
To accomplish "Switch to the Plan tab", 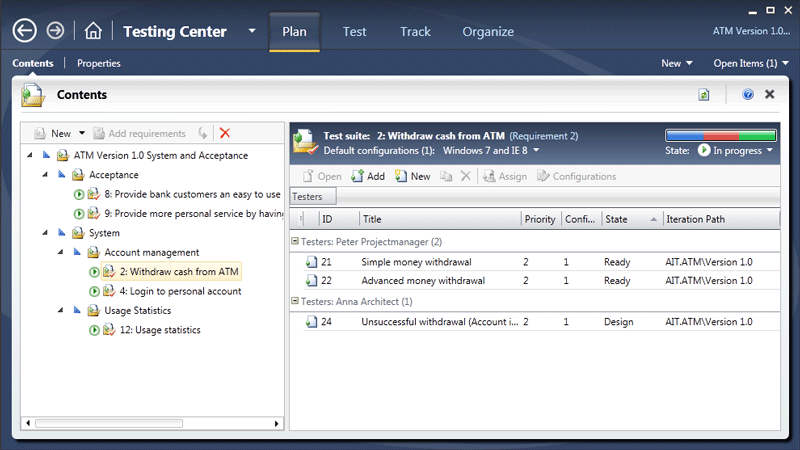I will click(x=294, y=32).
